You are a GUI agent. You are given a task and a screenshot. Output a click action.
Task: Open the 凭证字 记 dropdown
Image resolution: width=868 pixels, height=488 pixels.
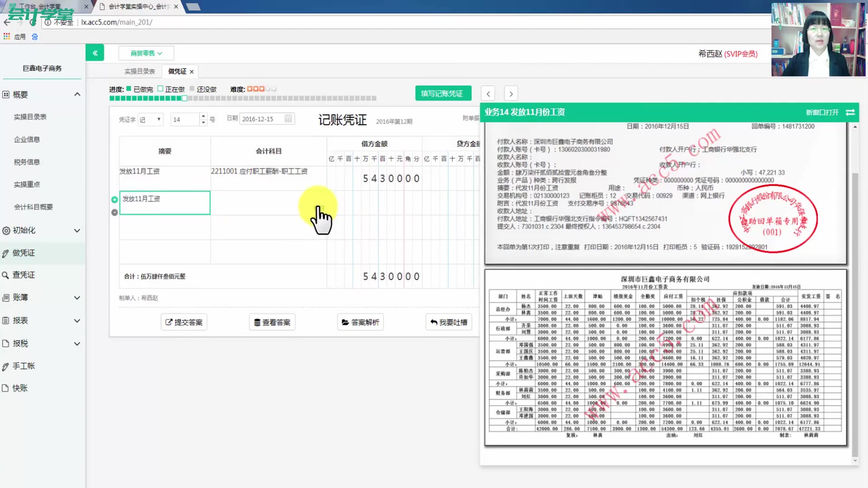click(150, 119)
